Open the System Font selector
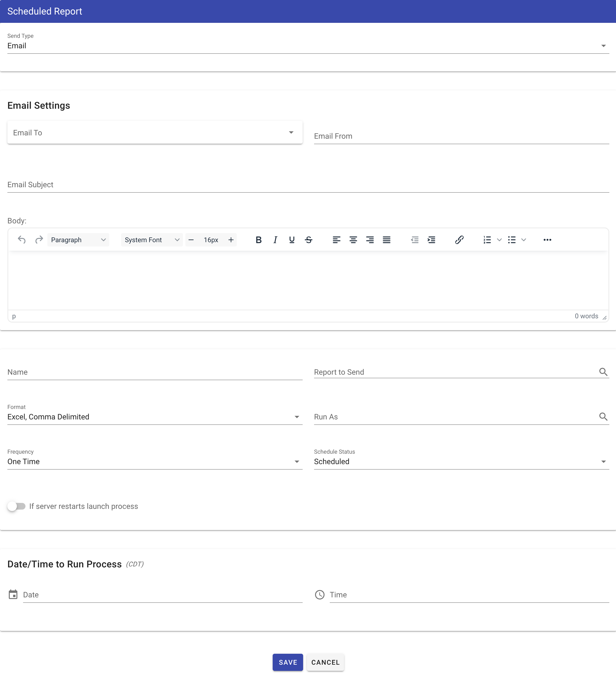 pyautogui.click(x=151, y=240)
